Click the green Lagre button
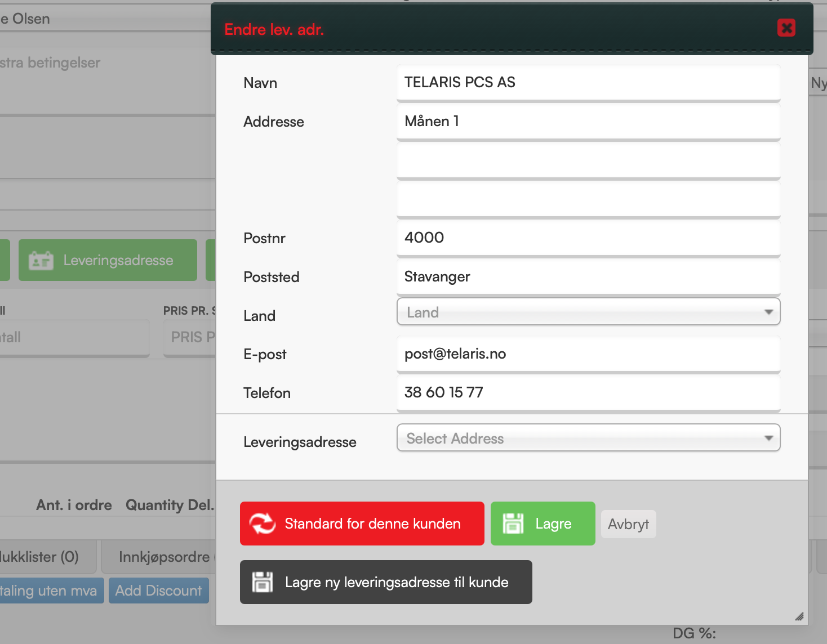This screenshot has height=644, width=827. 543,524
